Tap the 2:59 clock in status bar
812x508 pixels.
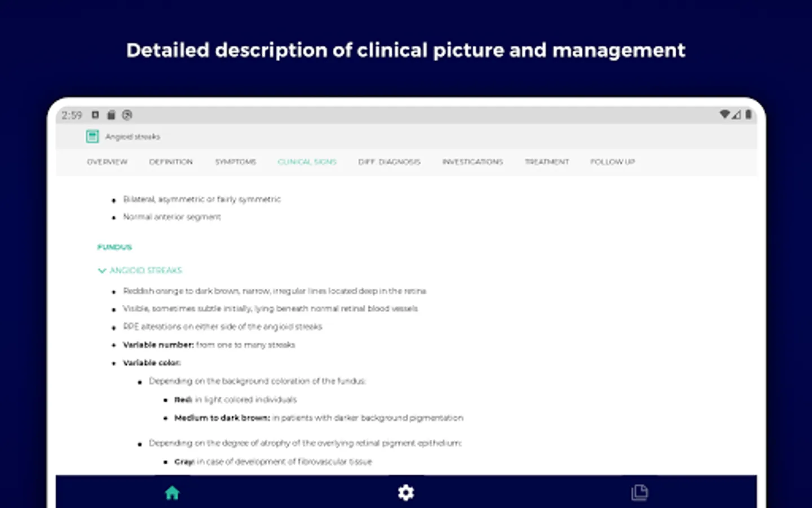coord(72,115)
